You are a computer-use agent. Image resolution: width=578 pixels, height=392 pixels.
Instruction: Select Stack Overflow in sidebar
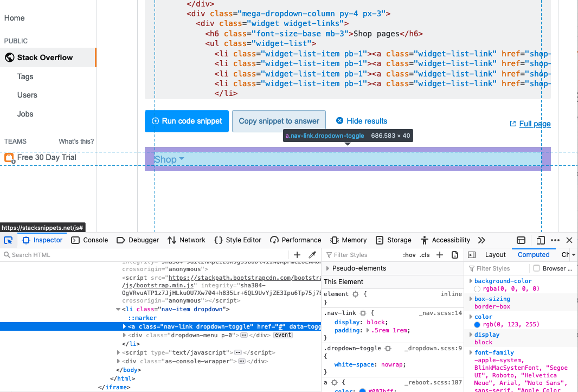tap(48, 57)
